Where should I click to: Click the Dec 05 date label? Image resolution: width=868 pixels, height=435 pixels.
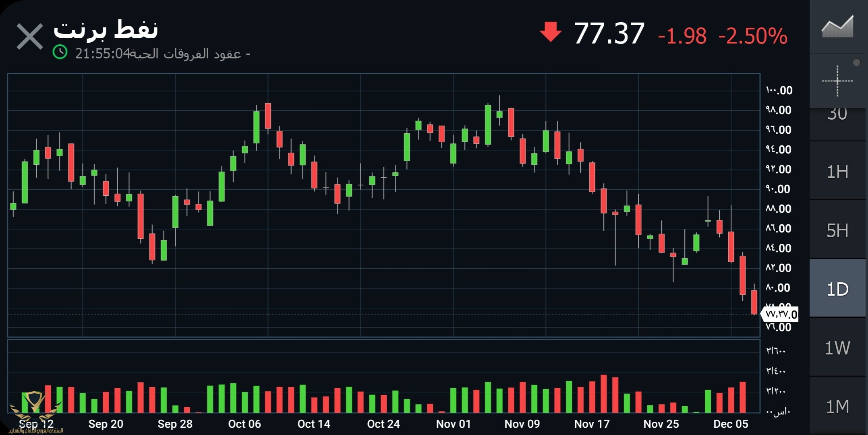click(x=731, y=424)
